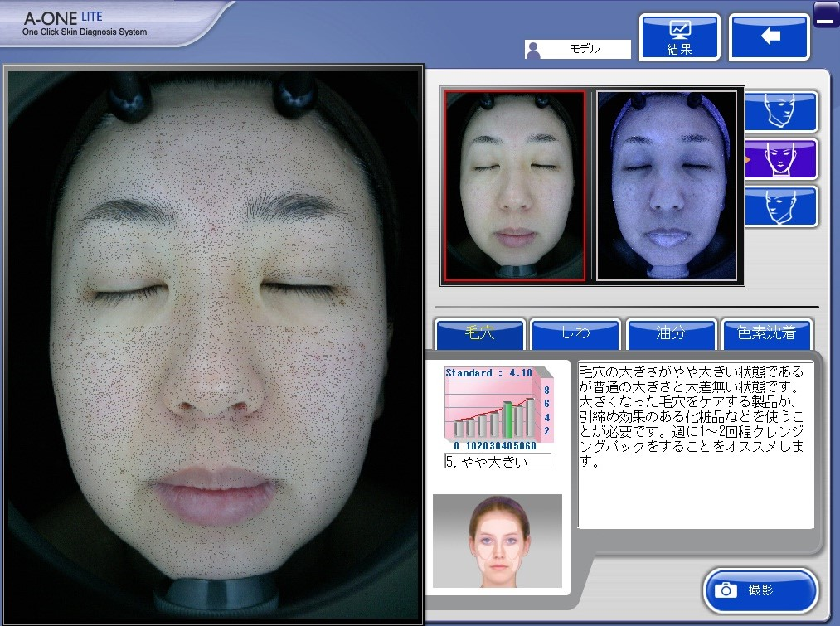Click the Standard 4.10 bar chart
840x626 pixels.
[x=498, y=409]
